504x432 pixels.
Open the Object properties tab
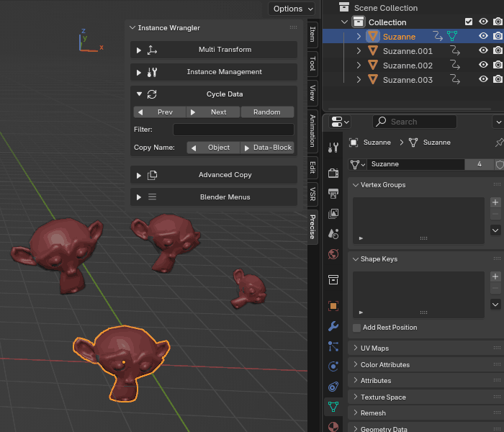point(333,306)
